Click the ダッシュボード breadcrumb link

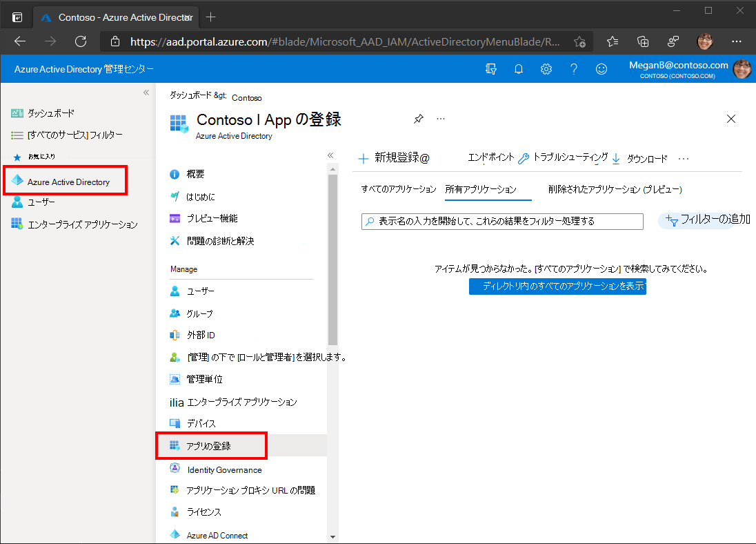click(x=191, y=95)
